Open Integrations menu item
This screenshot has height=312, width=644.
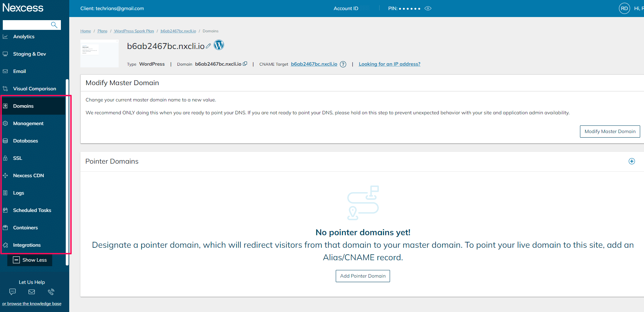pyautogui.click(x=27, y=245)
